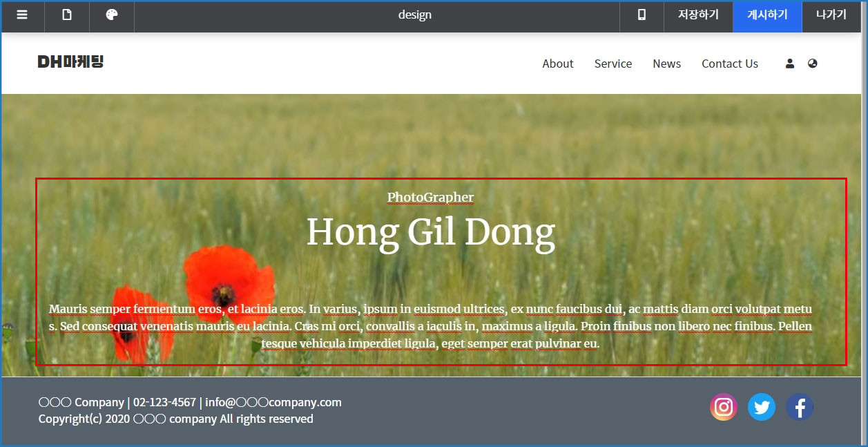Select the Copyright(c) 2020 footer text

(x=175, y=419)
